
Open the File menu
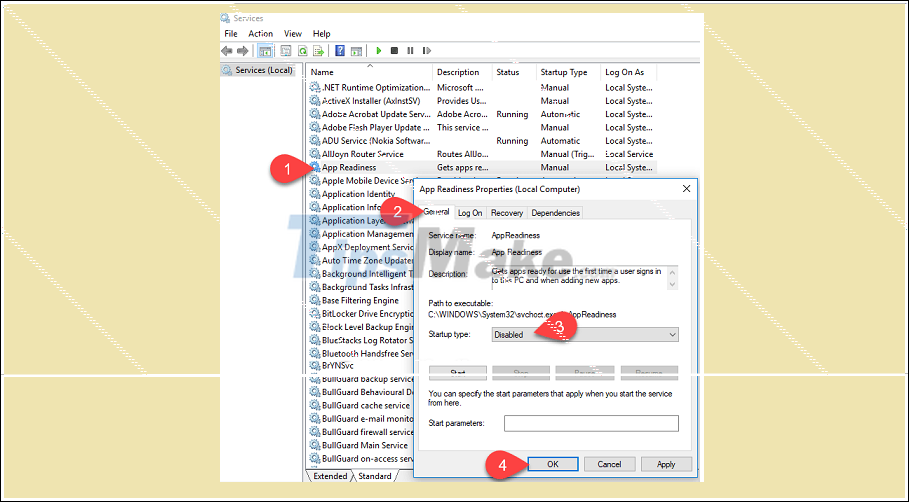click(x=231, y=34)
